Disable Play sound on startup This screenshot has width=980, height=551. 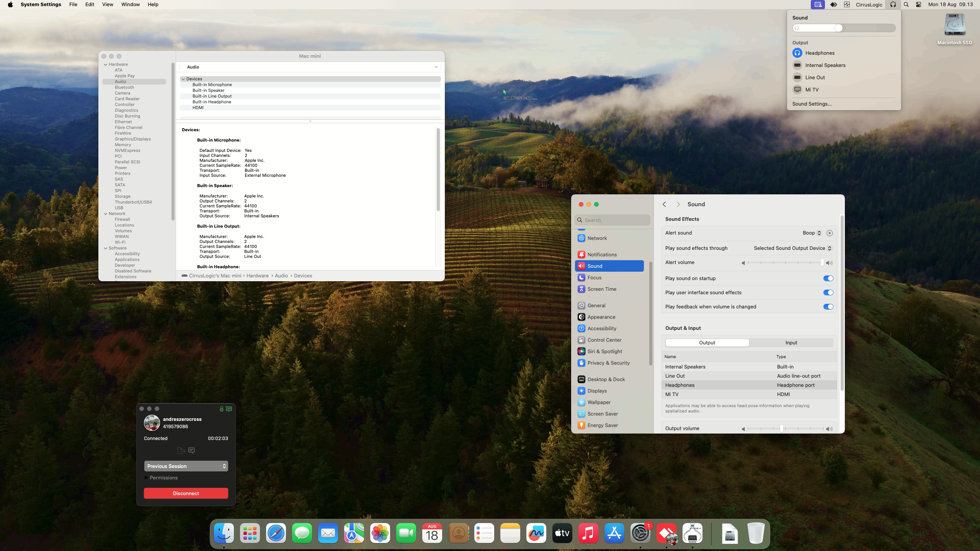coord(828,278)
